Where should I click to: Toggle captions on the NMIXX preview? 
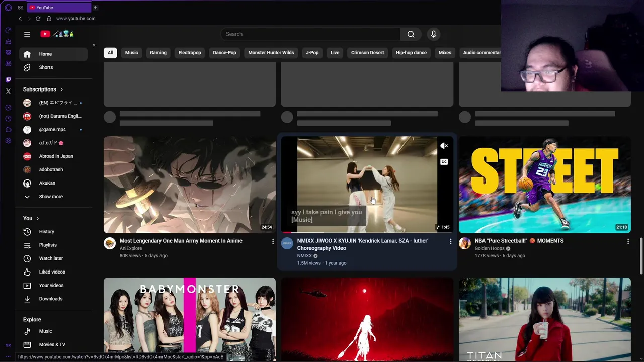(x=444, y=162)
